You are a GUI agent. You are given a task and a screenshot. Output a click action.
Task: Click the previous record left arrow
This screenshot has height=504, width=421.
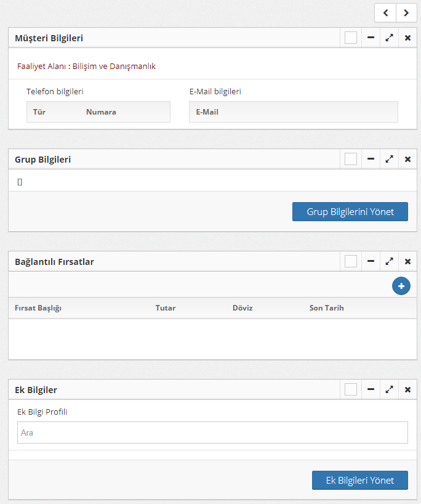click(385, 13)
